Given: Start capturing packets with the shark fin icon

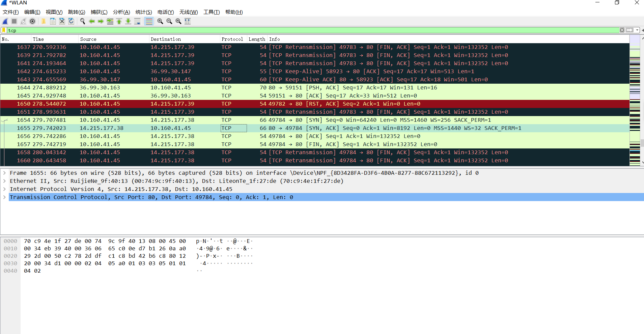Looking at the screenshot, I should point(5,21).
